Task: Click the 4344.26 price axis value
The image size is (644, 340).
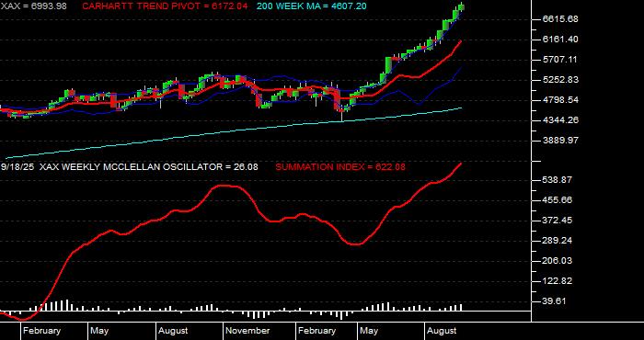Action: point(560,120)
